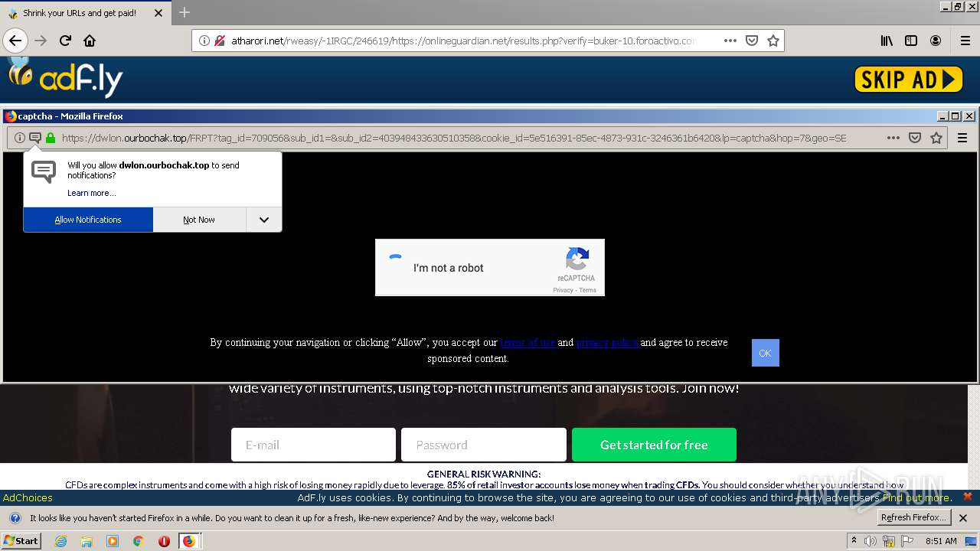Open 'Find out more.' cookies link
This screenshot has width=980, height=551.
tap(917, 497)
